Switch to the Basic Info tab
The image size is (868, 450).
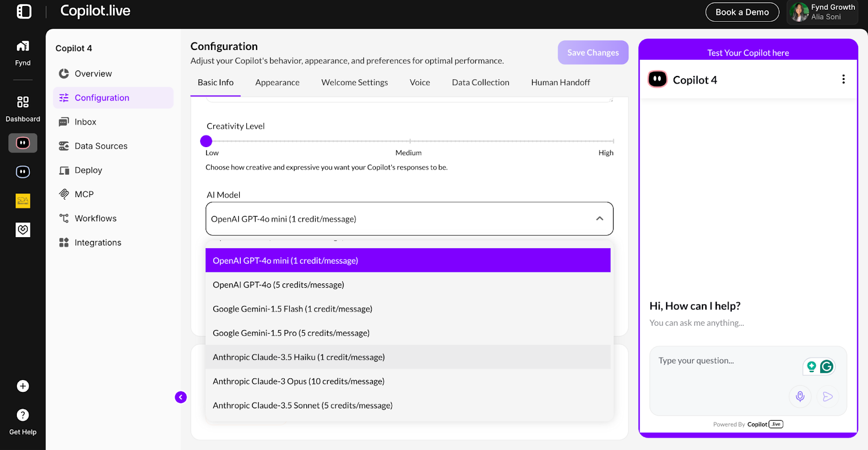215,83
